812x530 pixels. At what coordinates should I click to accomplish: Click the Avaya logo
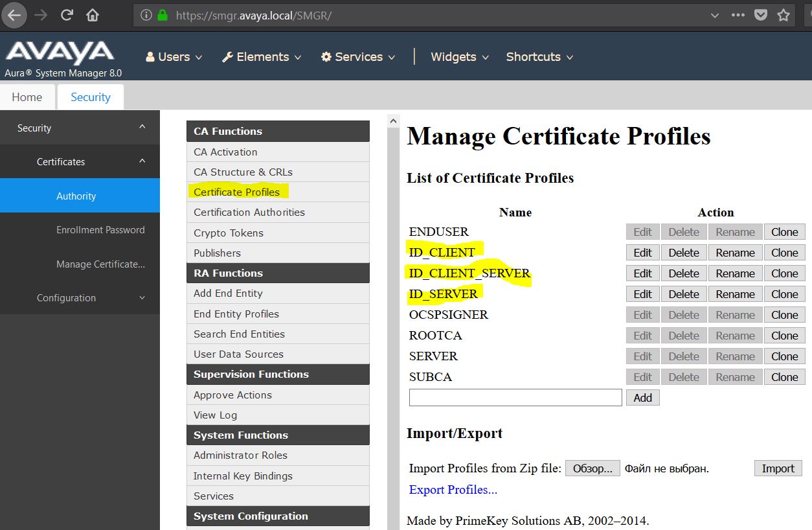tap(60, 53)
